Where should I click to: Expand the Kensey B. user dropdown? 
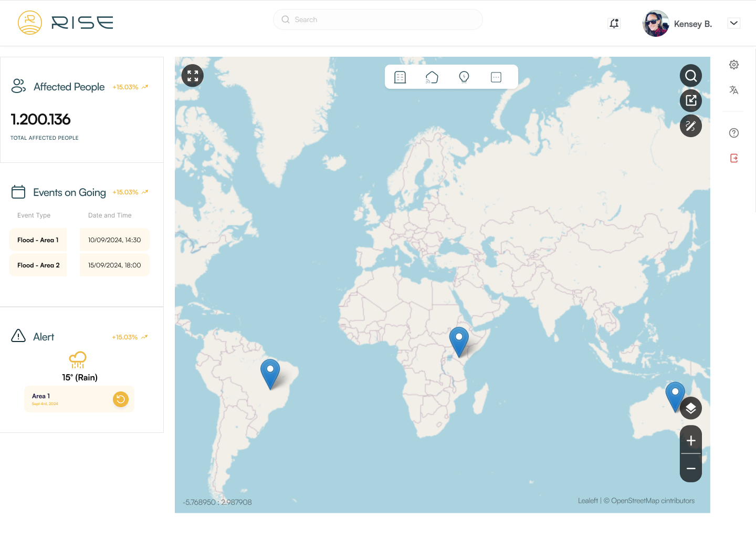coord(734,23)
